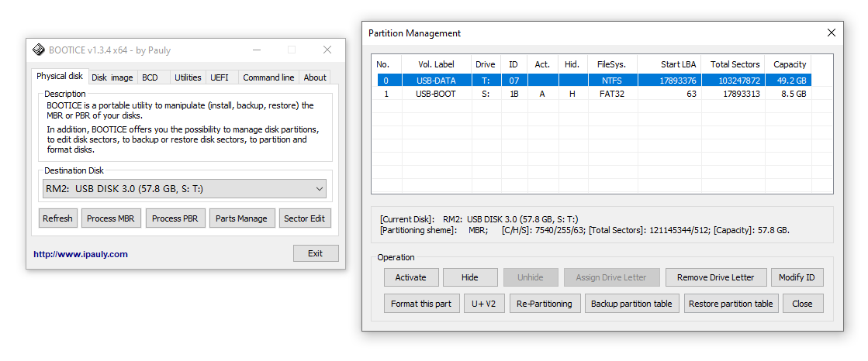Click the FAT32 file system cell
Viewport: 868px width, 361px height.
coord(612,94)
